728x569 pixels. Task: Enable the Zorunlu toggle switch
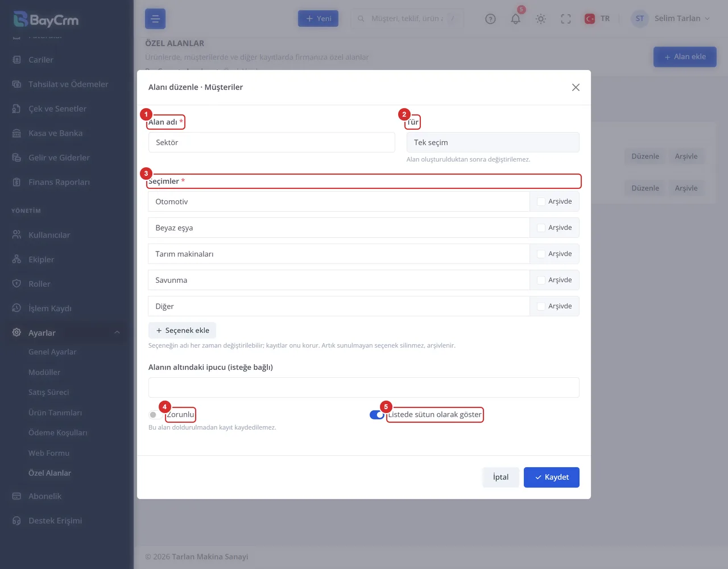[155, 415]
